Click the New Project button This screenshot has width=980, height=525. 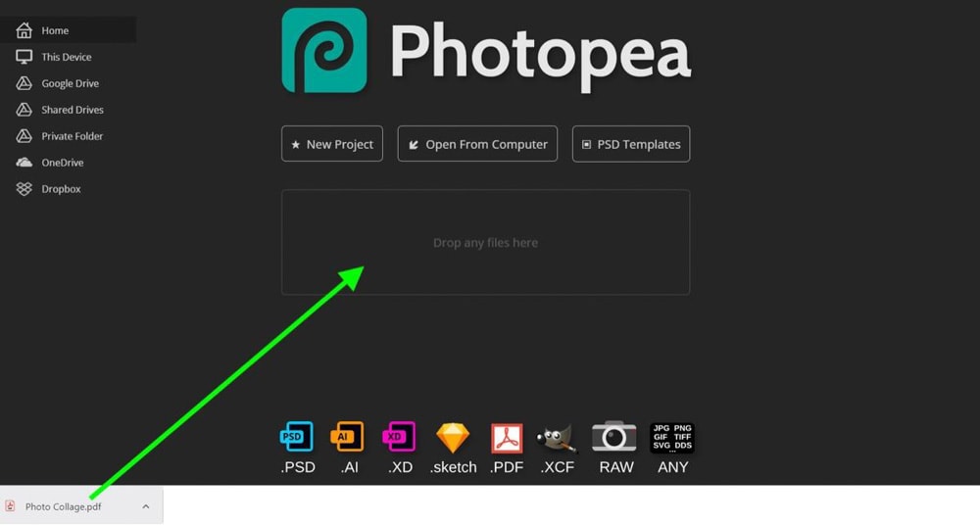click(x=332, y=144)
